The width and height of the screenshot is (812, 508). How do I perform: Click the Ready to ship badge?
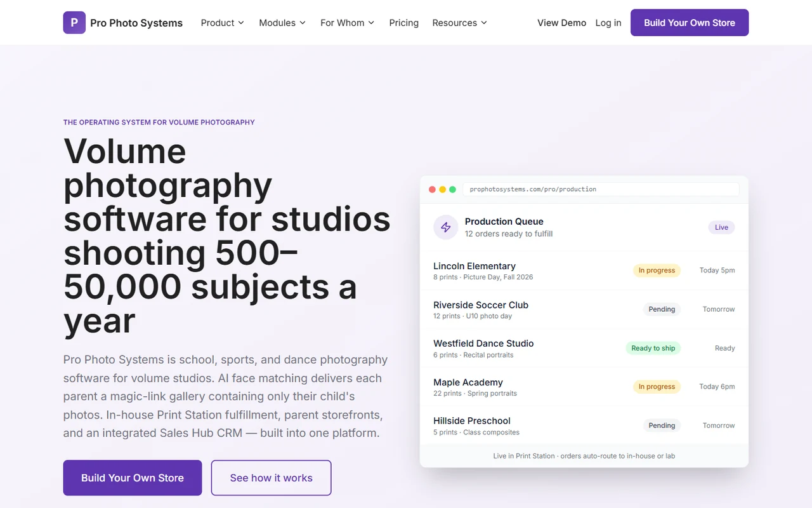click(653, 348)
